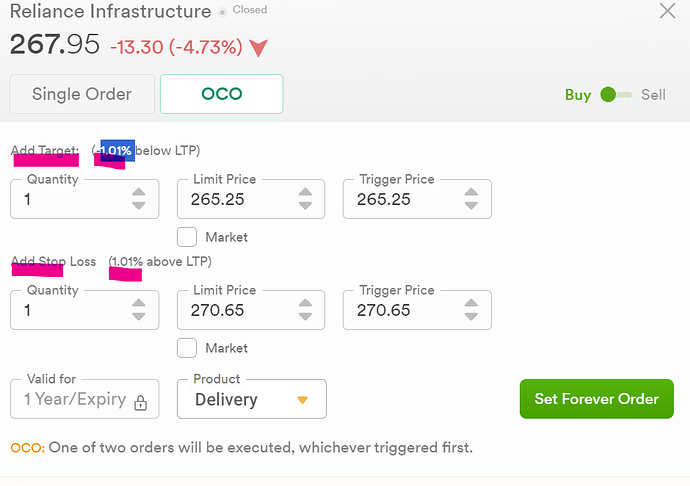Click the Set Forever Order button

(596, 399)
